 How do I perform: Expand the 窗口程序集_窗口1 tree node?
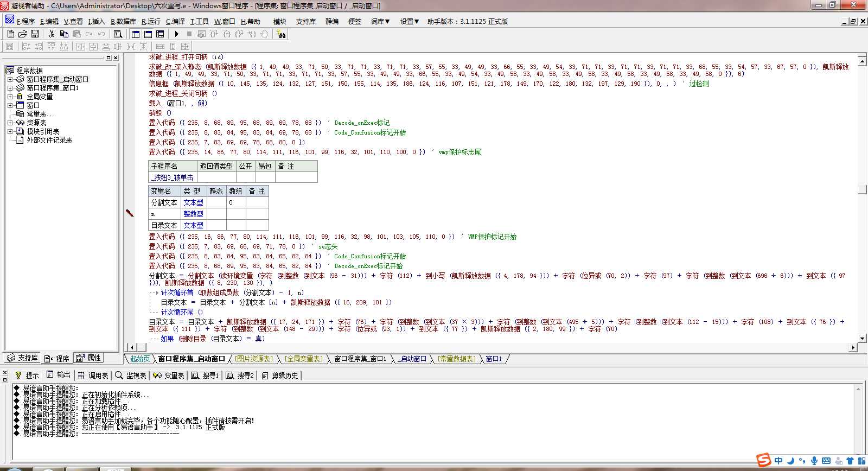click(10, 88)
